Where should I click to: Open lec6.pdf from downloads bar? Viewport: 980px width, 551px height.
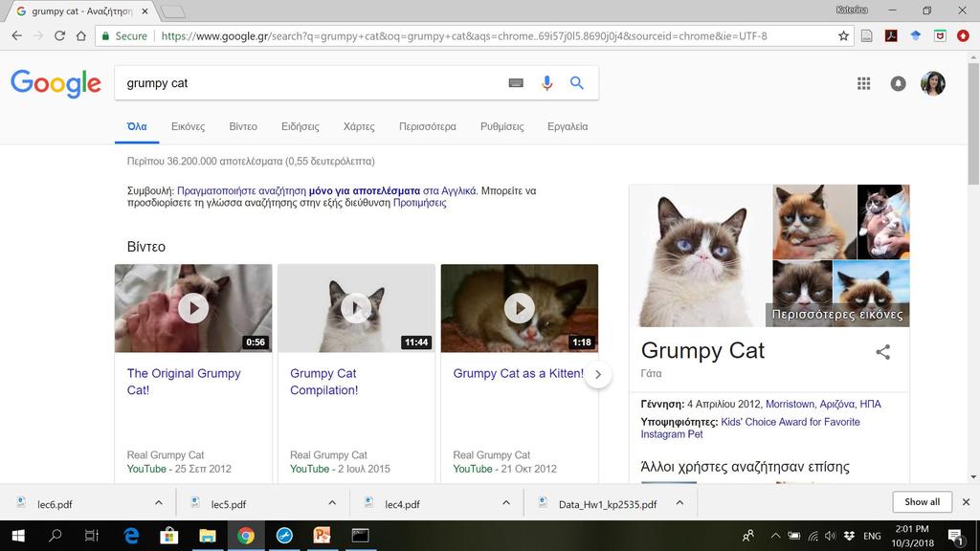(55, 504)
